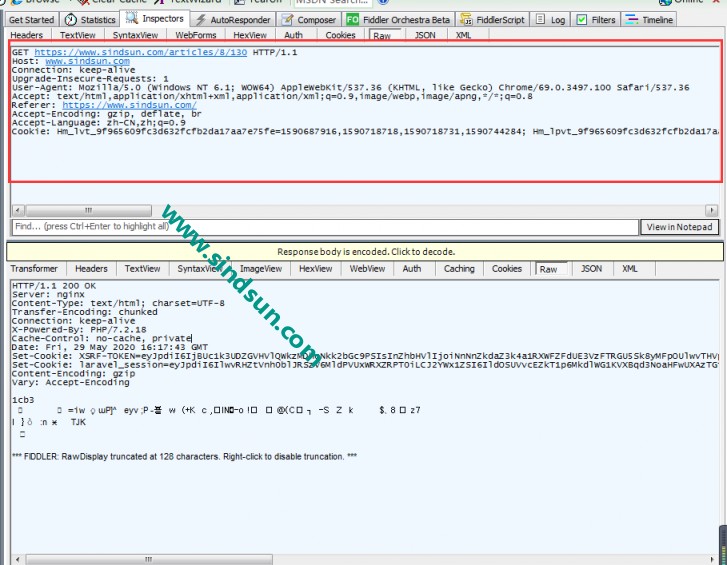The height and width of the screenshot is (565, 727).
Task: Open the Timeline tab
Action: point(649,20)
